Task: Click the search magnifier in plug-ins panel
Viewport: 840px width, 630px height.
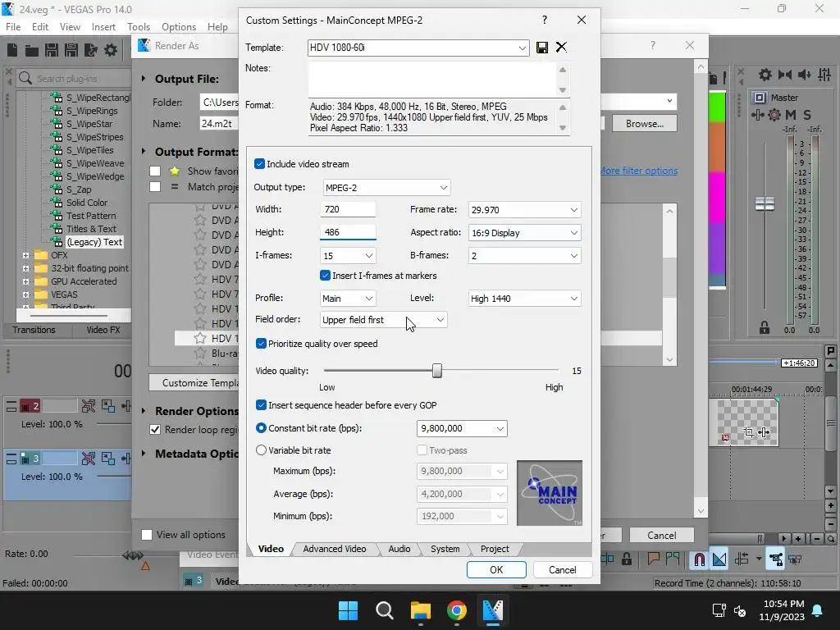Action: (25, 78)
